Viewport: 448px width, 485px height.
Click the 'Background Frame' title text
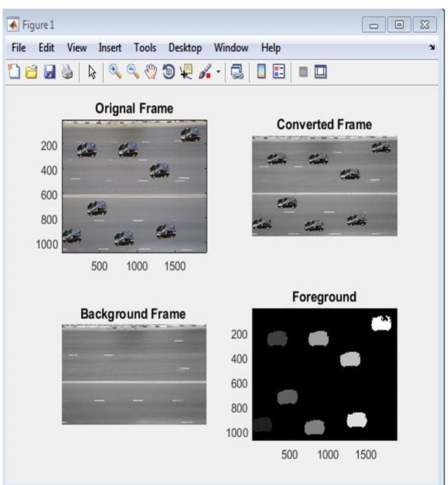133,314
